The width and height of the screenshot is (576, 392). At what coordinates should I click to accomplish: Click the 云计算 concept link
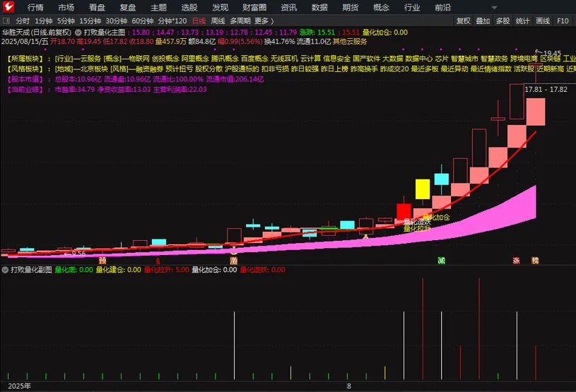(x=310, y=58)
